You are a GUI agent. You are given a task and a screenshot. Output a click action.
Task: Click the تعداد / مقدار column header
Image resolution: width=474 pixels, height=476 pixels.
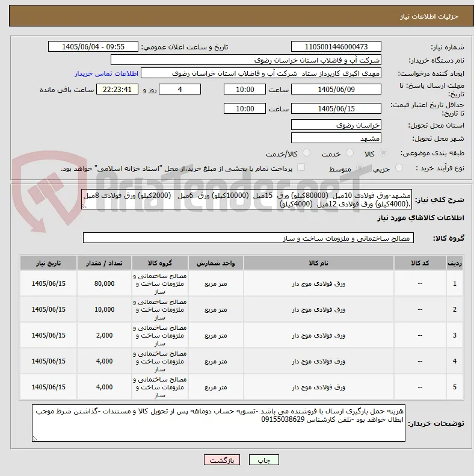[x=104, y=263]
